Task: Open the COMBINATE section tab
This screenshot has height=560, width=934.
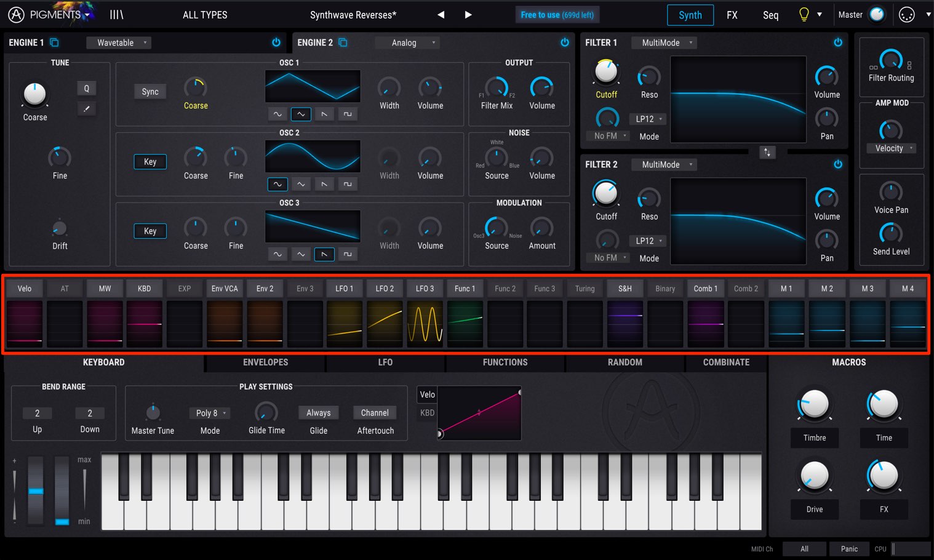Action: pyautogui.click(x=726, y=362)
